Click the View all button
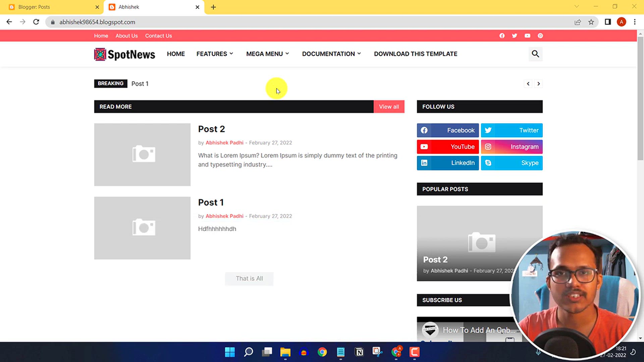The width and height of the screenshot is (644, 362). (389, 107)
